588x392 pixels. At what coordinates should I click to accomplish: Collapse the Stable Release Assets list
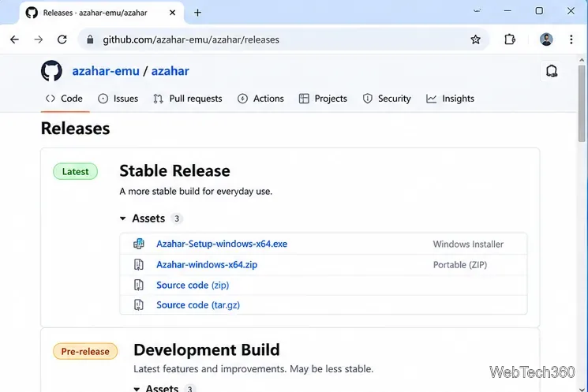122,218
